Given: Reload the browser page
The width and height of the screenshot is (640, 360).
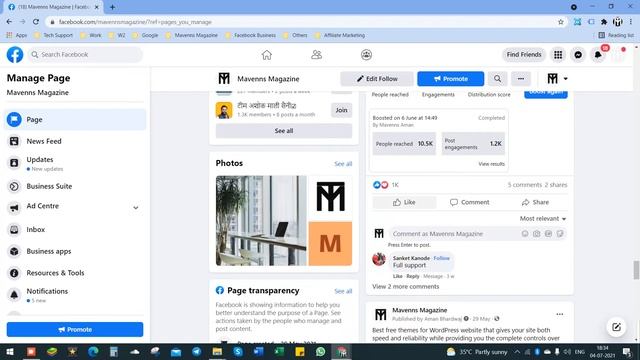Looking at the screenshot, I should pyautogui.click(x=36, y=22).
